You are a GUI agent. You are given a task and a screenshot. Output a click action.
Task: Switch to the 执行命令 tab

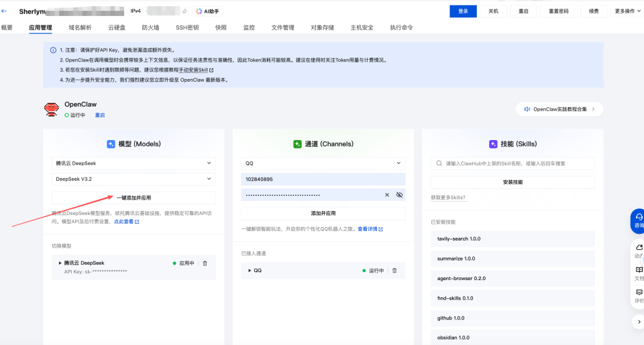[x=401, y=27]
